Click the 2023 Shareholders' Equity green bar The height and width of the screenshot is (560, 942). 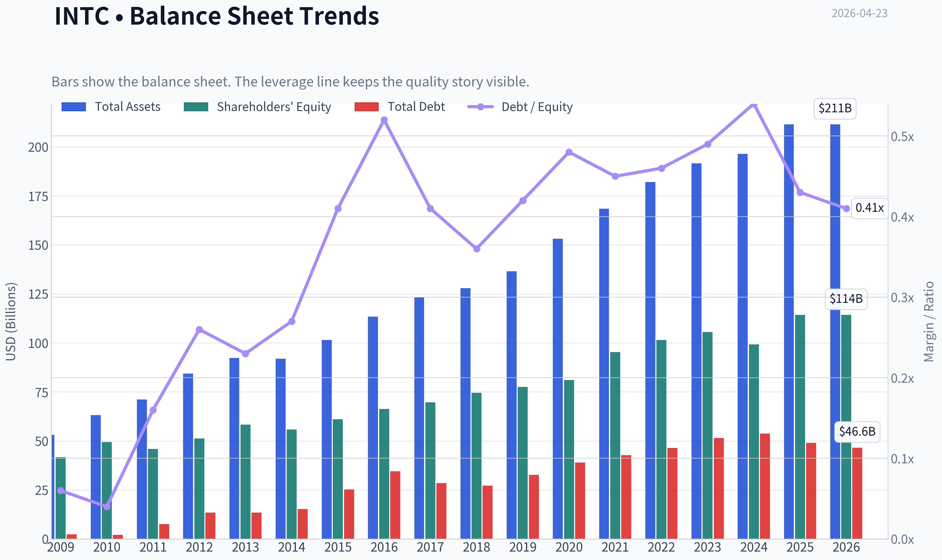(x=707, y=435)
